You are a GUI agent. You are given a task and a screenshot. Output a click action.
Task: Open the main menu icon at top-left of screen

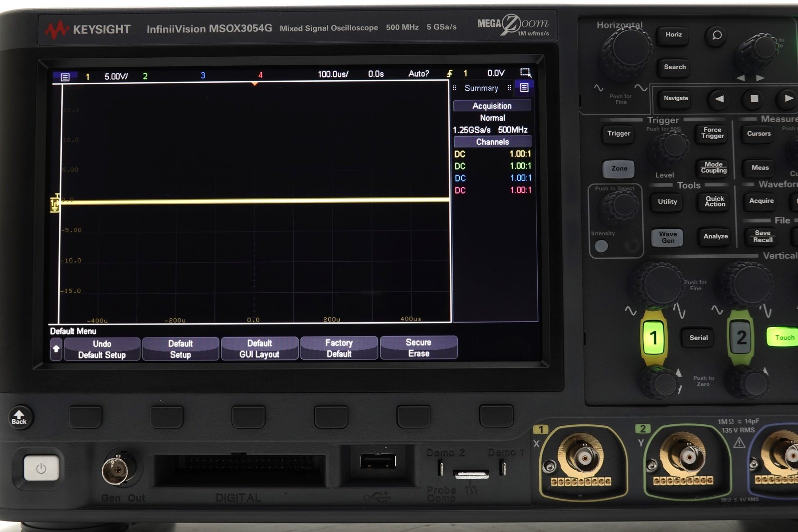tap(65, 77)
